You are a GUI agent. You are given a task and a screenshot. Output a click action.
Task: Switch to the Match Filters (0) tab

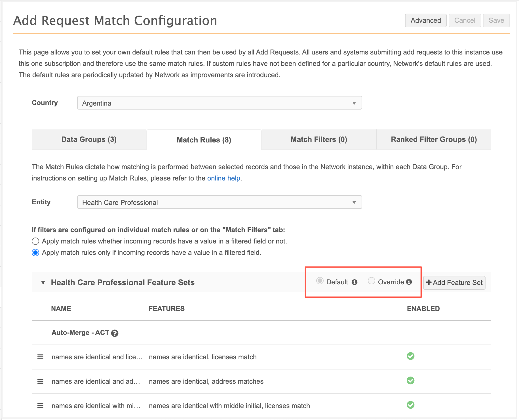319,140
